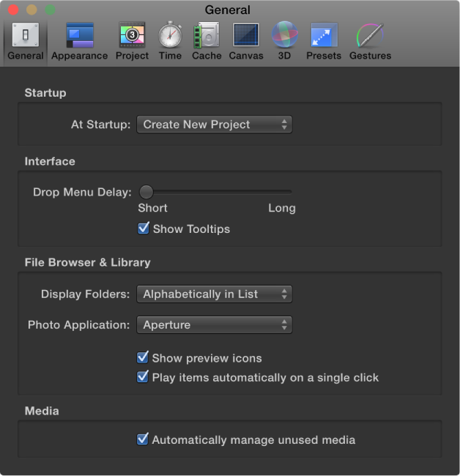Open the Cache preferences pane

[x=207, y=41]
